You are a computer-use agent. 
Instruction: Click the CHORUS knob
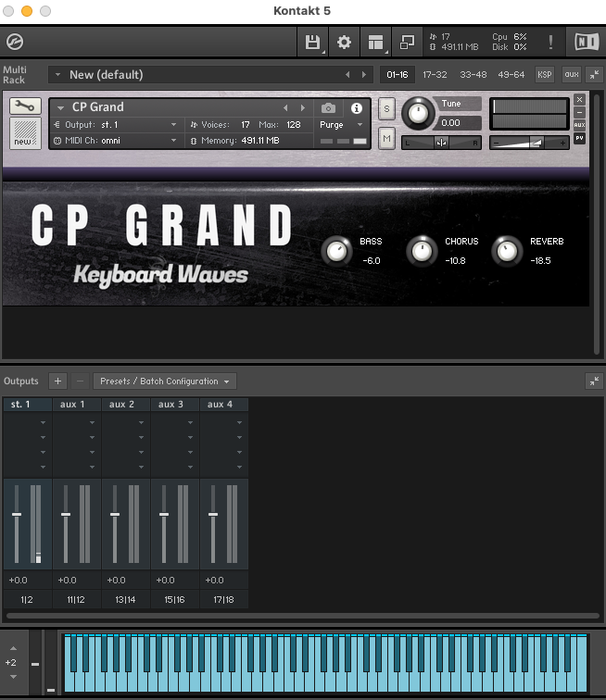point(422,251)
